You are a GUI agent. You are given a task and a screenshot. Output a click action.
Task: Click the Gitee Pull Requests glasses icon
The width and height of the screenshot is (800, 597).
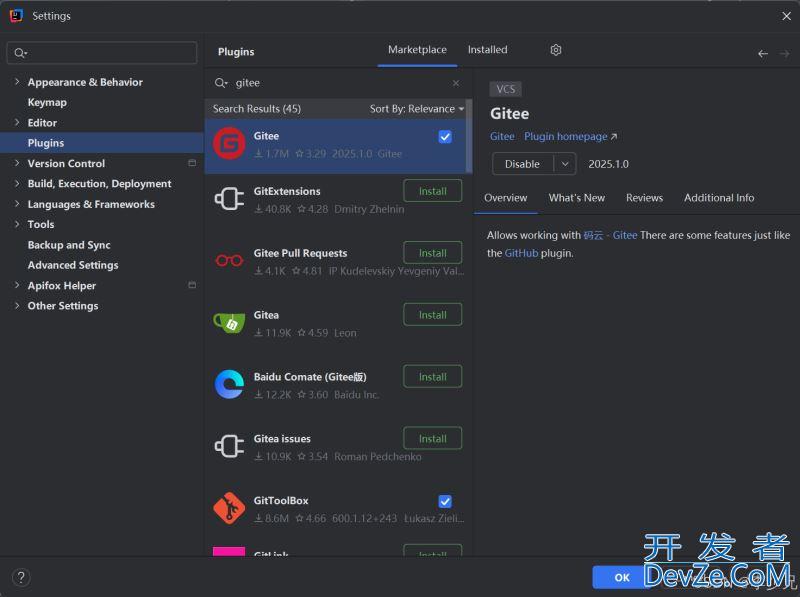[x=229, y=261]
